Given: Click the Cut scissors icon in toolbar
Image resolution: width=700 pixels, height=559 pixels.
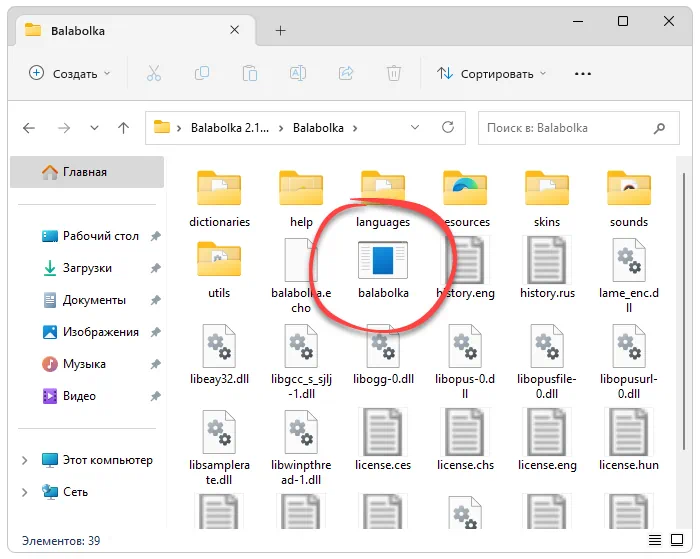Looking at the screenshot, I should [x=154, y=73].
